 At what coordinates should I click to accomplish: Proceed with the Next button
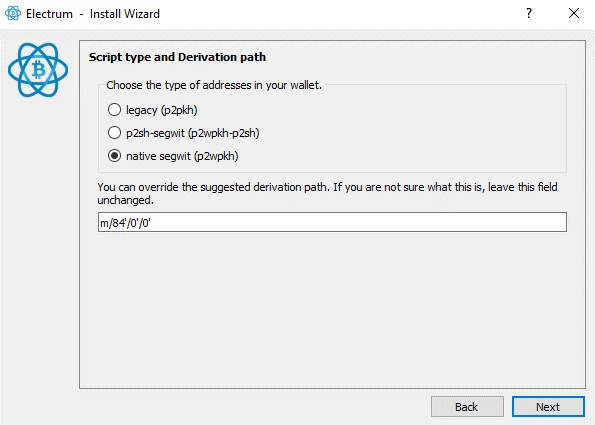(x=548, y=407)
